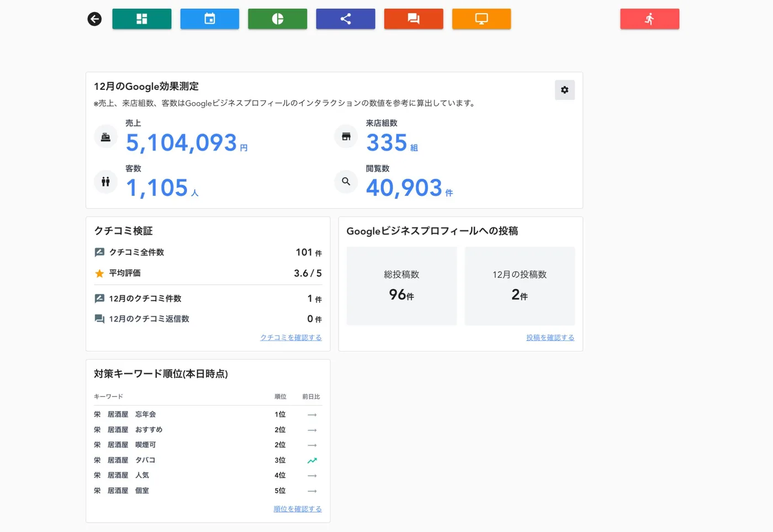Open the teal dashboard grid button
Viewport: 773px width, 532px height.
142,19
